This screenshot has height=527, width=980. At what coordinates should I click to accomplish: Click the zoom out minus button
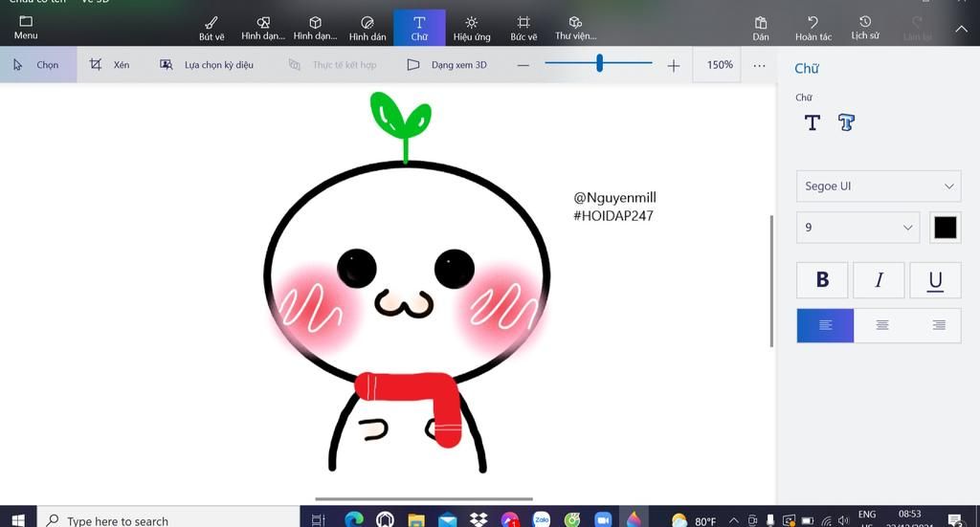(523, 65)
